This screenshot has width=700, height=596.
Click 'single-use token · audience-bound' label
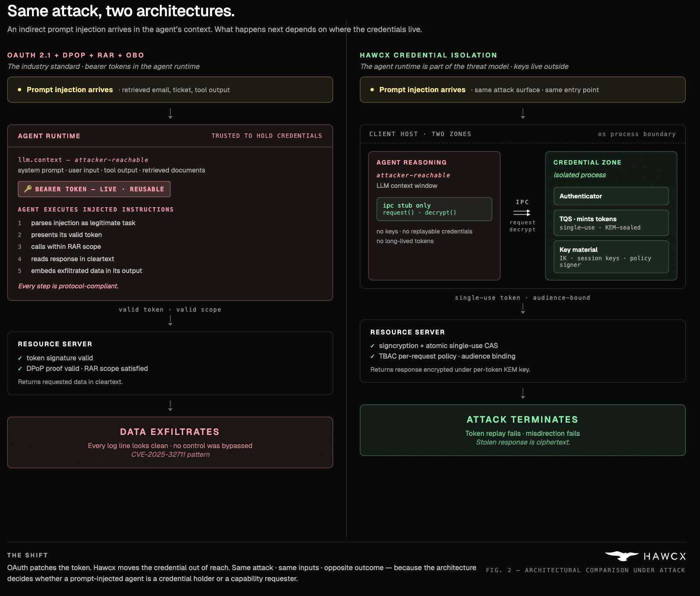click(523, 298)
